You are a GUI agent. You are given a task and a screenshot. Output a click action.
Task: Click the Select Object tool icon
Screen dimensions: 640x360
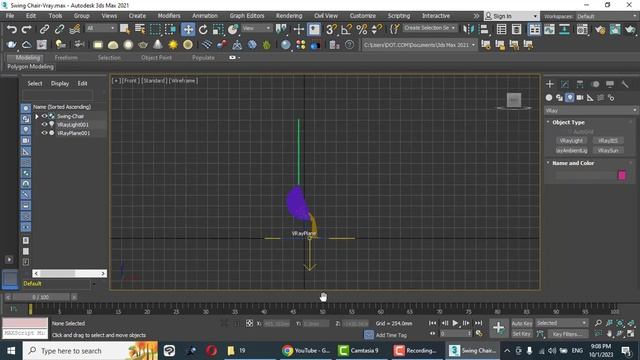click(x=125, y=29)
